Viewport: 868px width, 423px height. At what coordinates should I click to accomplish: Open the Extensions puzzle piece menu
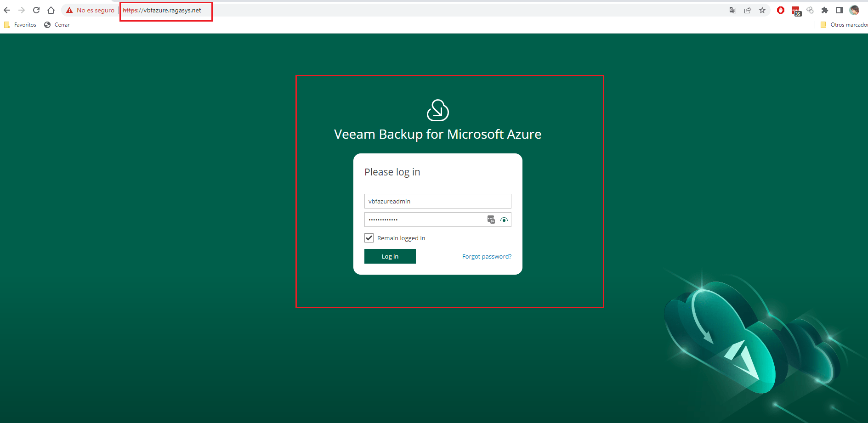825,10
